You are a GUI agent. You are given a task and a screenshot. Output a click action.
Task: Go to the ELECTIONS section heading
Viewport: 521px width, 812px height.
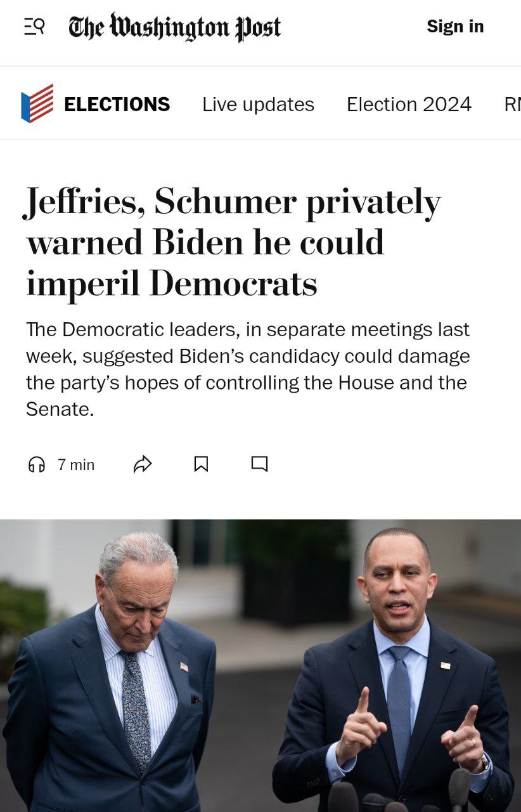[117, 104]
